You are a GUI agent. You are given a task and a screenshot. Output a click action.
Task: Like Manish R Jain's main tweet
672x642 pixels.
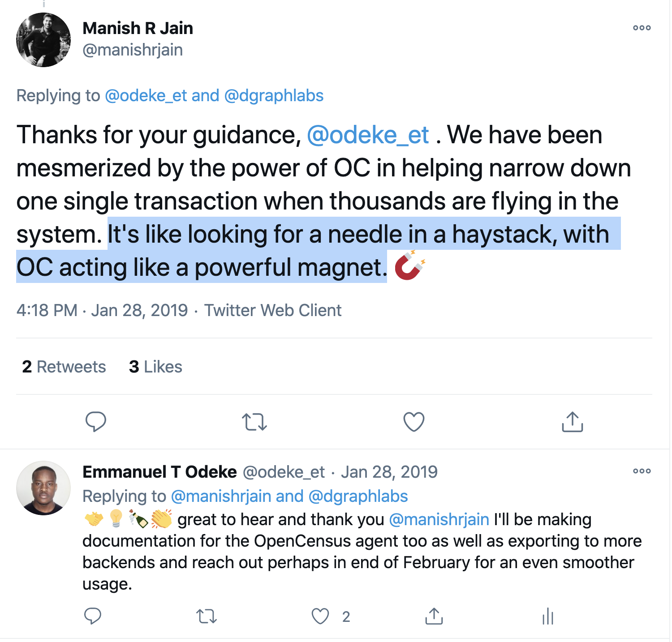414,422
